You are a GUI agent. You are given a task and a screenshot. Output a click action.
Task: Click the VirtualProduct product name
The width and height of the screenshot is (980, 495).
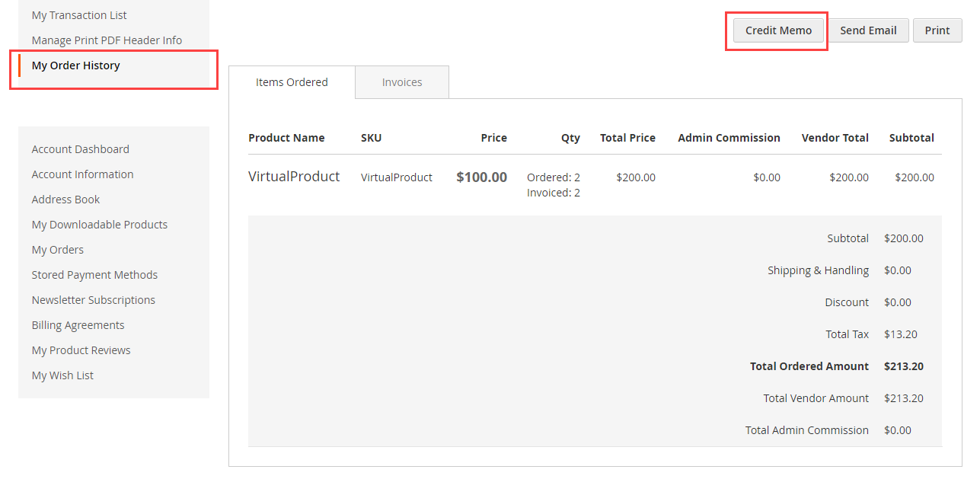click(x=294, y=177)
